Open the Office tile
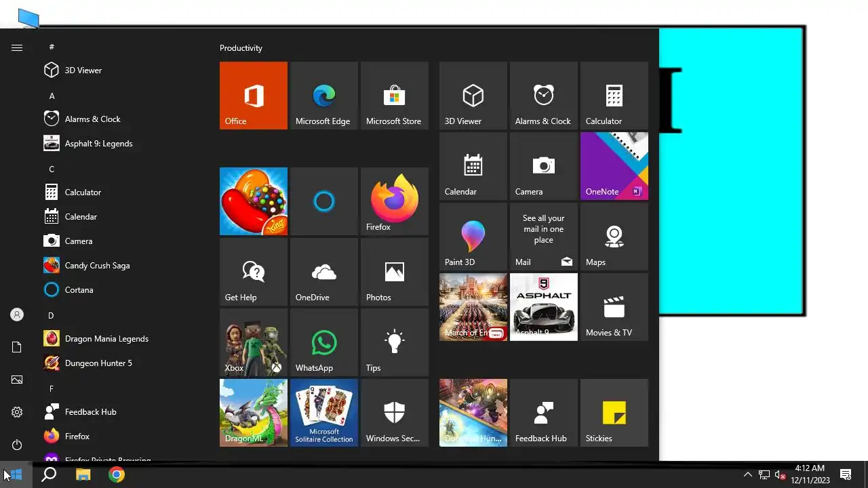This screenshot has height=488, width=868. pyautogui.click(x=254, y=96)
